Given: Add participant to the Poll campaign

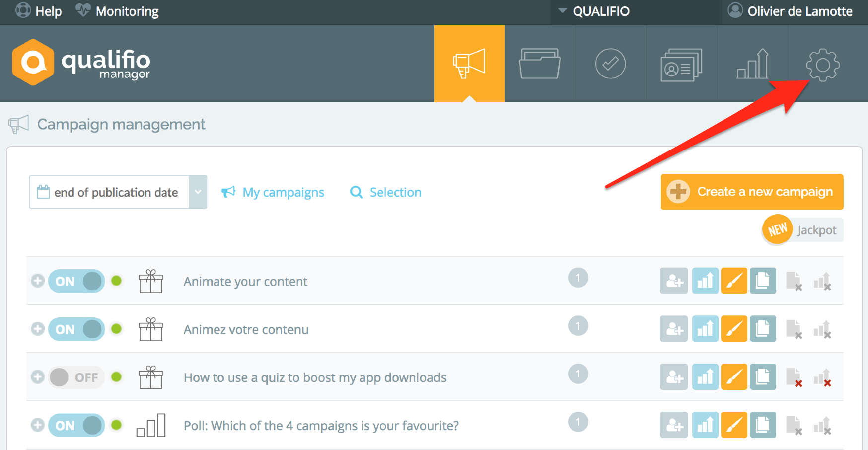Looking at the screenshot, I should [x=674, y=425].
